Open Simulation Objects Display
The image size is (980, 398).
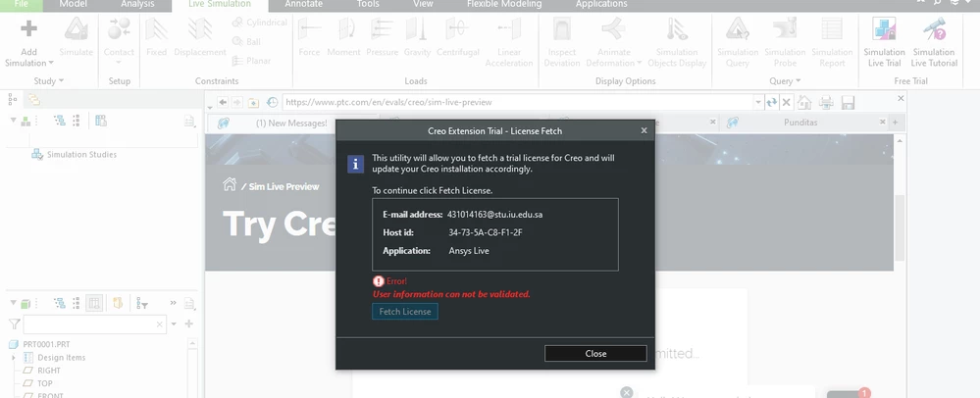(x=677, y=42)
